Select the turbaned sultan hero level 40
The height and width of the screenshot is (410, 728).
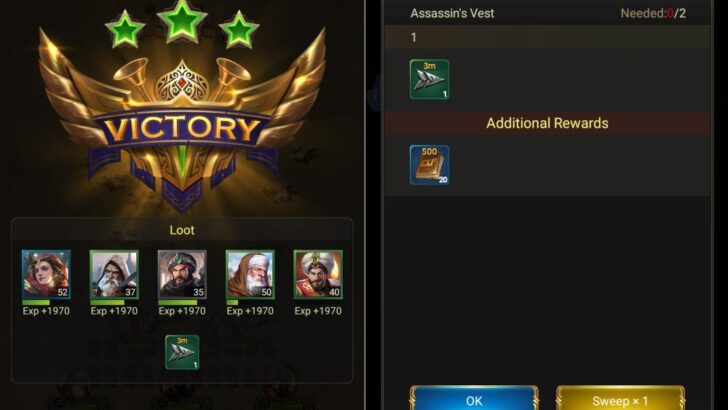tap(318, 274)
